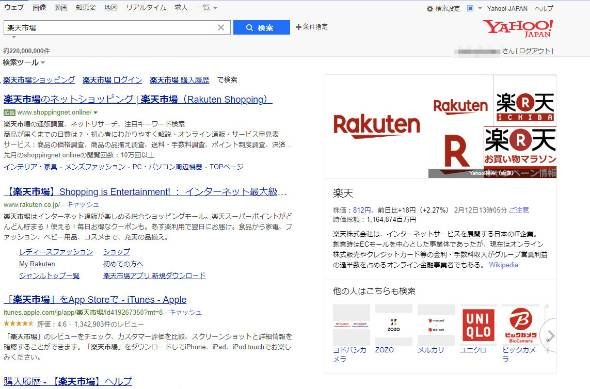Image resolution: width=590 pixels, height=389 pixels.
Task: Click related search 楽天市場 購入履歴
Action: 179,80
